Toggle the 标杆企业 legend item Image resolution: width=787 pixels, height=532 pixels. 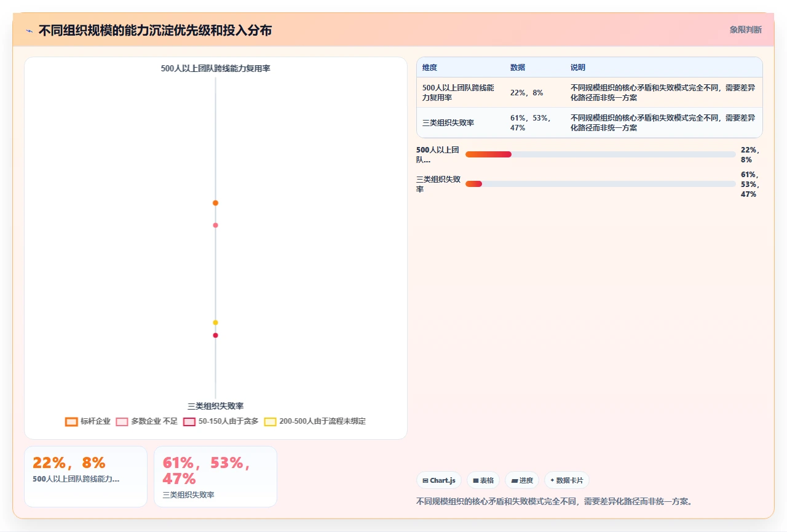click(88, 421)
